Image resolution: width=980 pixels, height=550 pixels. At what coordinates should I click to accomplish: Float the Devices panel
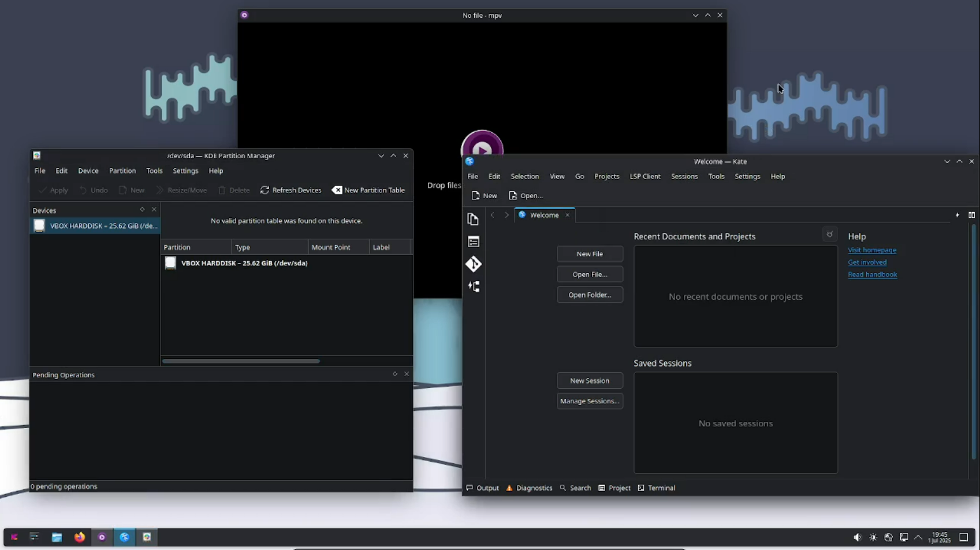[142, 210]
